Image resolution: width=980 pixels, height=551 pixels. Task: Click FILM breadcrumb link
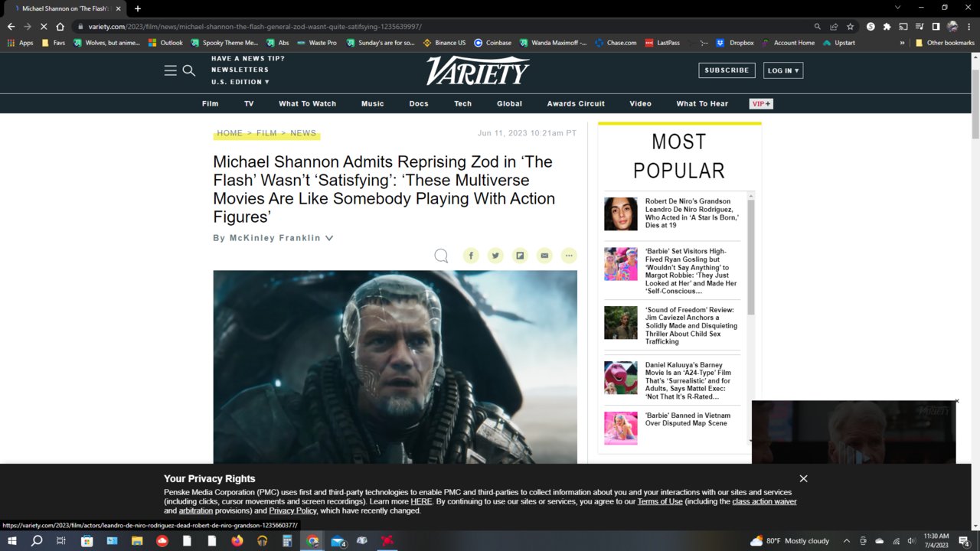pos(266,133)
